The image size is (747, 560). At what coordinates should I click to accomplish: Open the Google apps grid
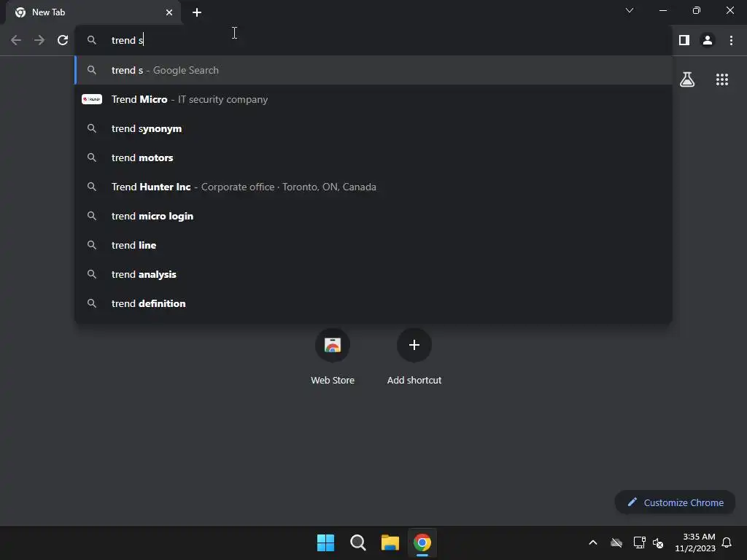click(x=722, y=79)
